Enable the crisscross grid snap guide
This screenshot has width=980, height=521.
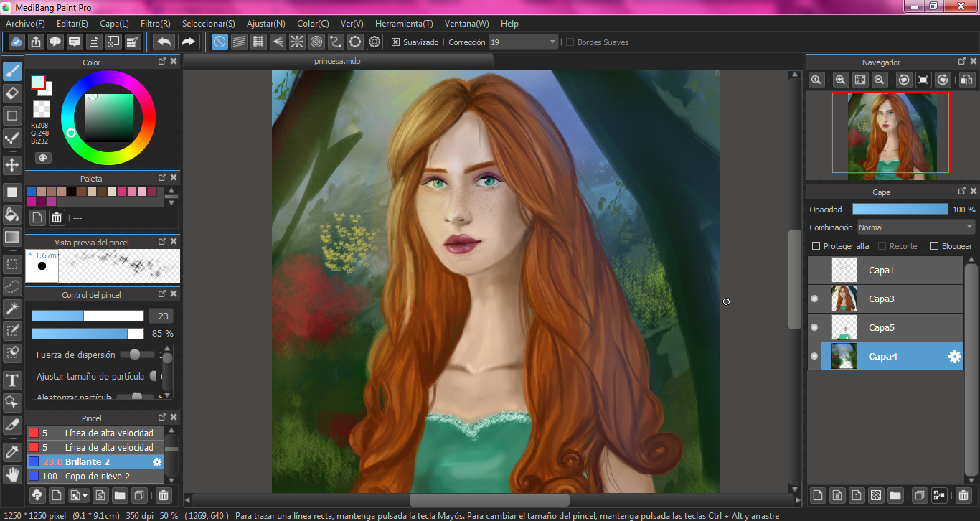258,42
